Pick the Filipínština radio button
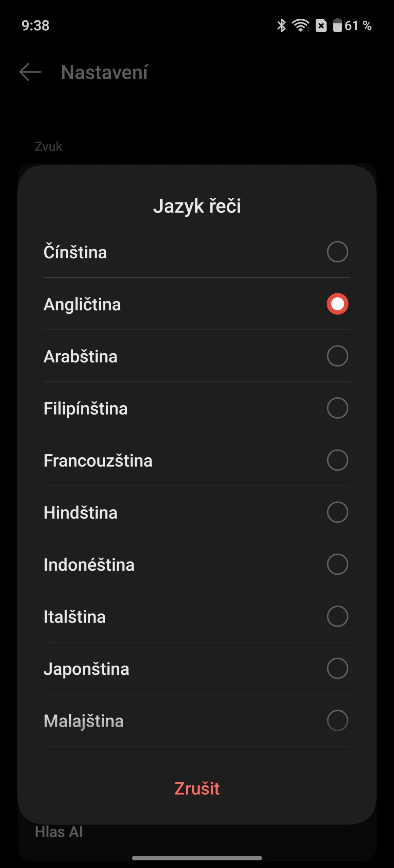This screenshot has height=868, width=394. [337, 408]
